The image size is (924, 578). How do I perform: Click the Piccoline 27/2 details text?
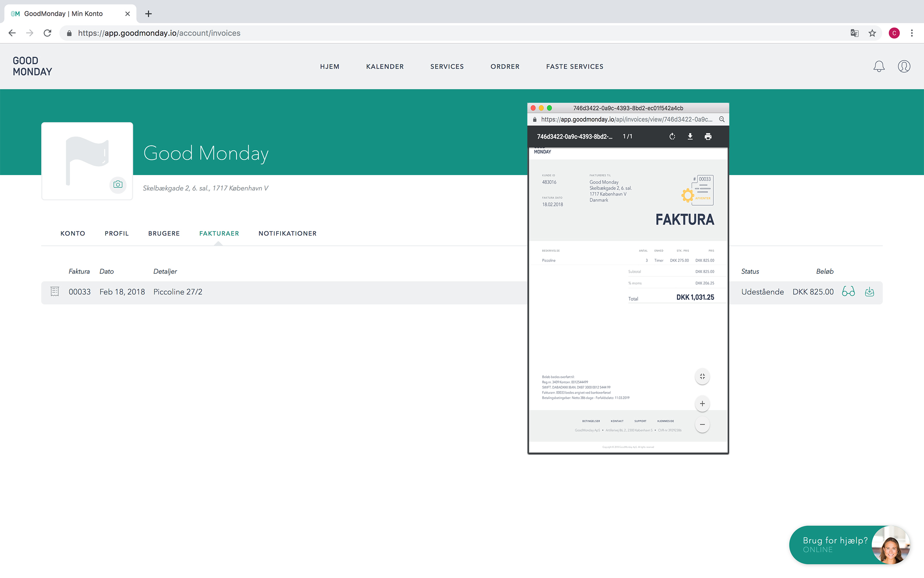coord(177,292)
